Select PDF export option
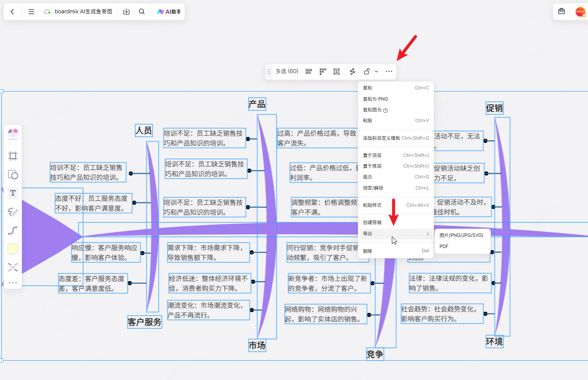 pyautogui.click(x=444, y=246)
